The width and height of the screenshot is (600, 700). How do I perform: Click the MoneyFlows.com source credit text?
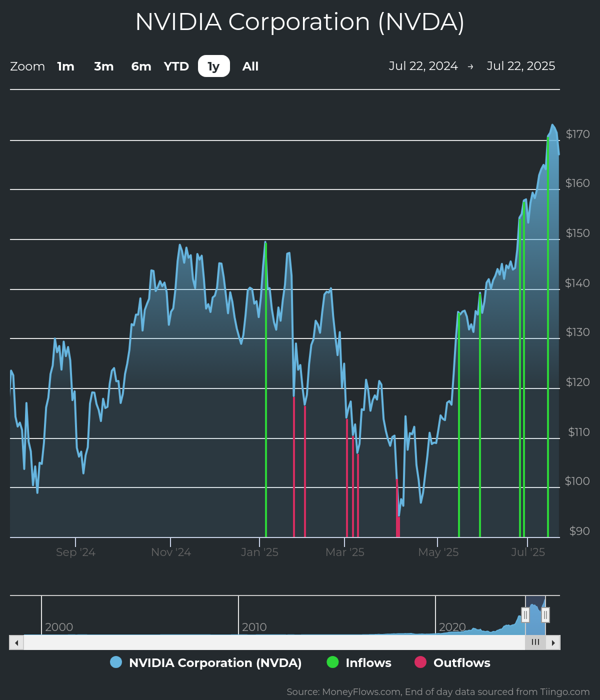pyautogui.click(x=438, y=692)
